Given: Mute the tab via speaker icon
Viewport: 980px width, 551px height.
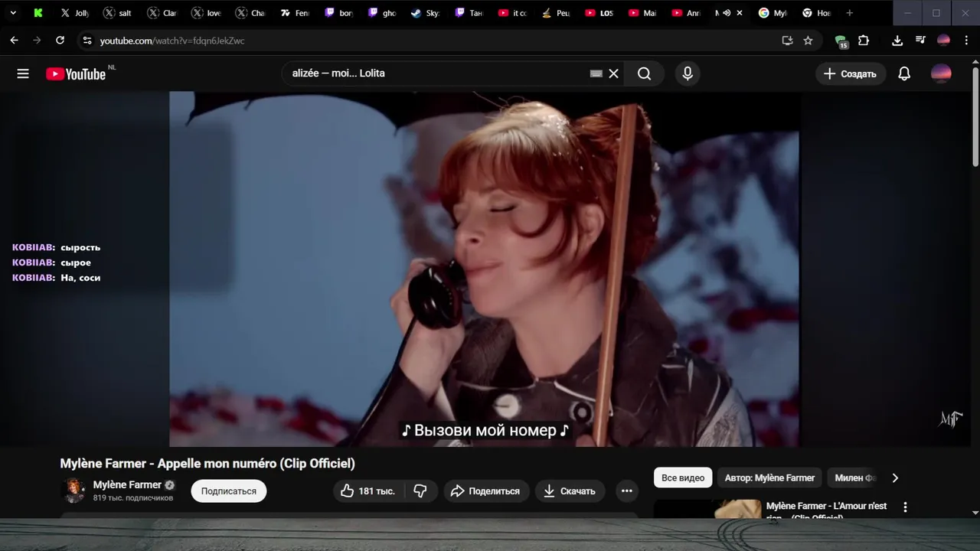Looking at the screenshot, I should (x=727, y=13).
